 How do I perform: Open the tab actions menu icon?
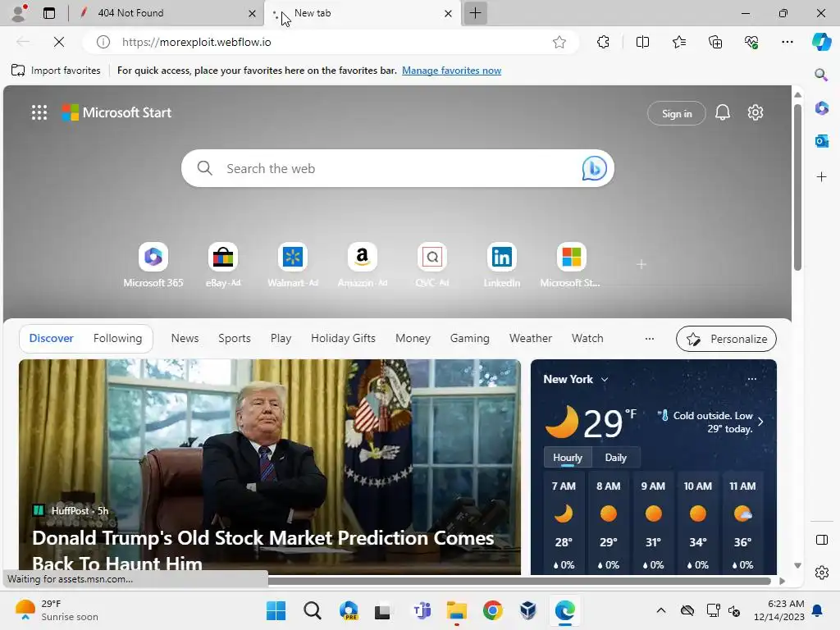[49, 13]
